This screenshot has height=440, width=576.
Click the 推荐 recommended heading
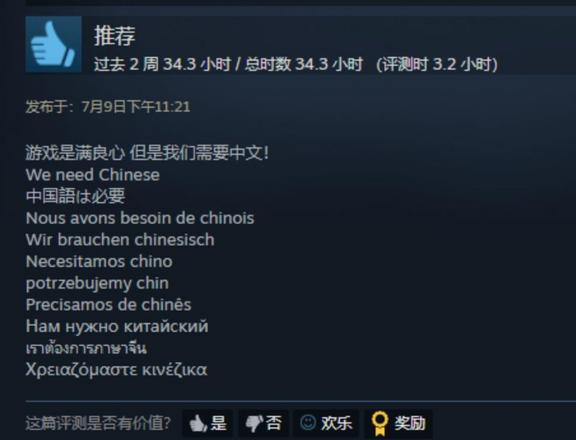click(115, 36)
